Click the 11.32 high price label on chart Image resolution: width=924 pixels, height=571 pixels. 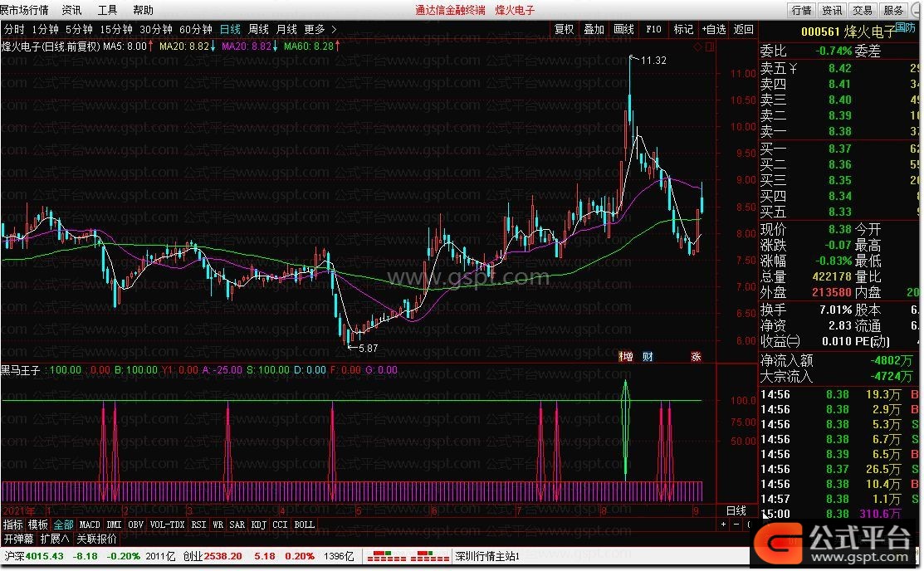click(653, 60)
